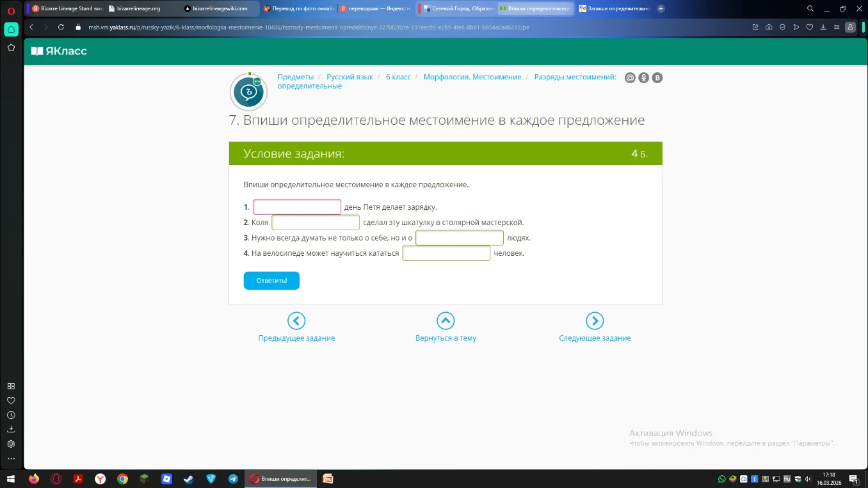
Task: Click the star icon in Opera sidebar
Action: coord(11,47)
